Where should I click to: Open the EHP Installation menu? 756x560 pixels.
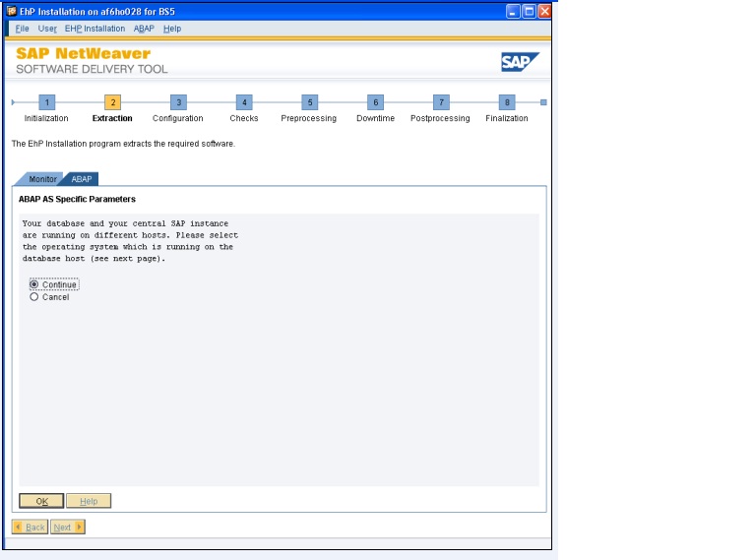[x=94, y=29]
